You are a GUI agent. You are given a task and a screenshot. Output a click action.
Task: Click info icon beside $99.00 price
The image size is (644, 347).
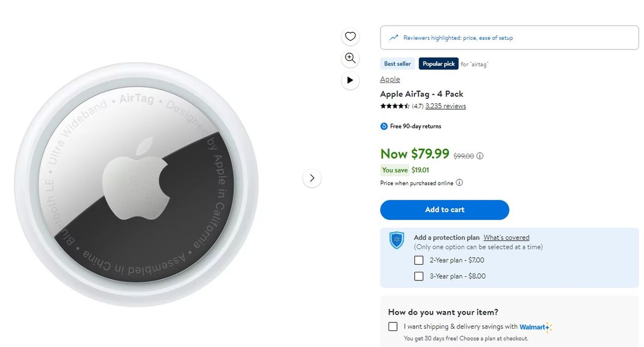coord(480,156)
